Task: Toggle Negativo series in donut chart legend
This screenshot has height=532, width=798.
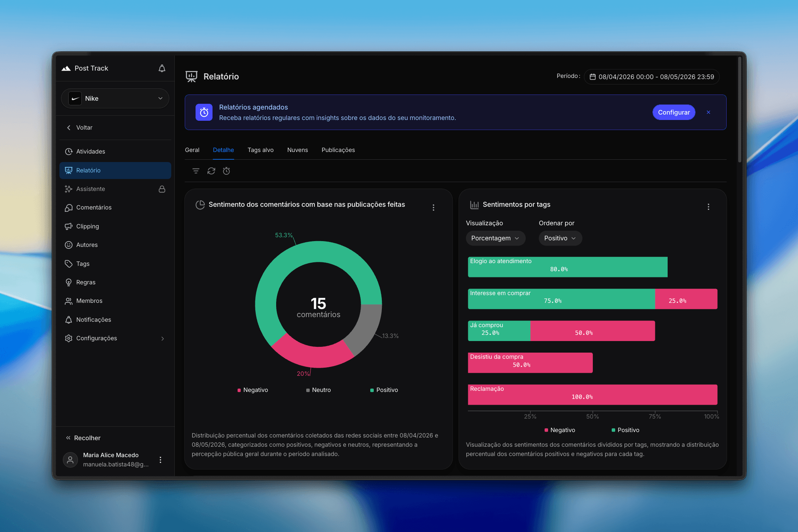Action: pos(253,390)
